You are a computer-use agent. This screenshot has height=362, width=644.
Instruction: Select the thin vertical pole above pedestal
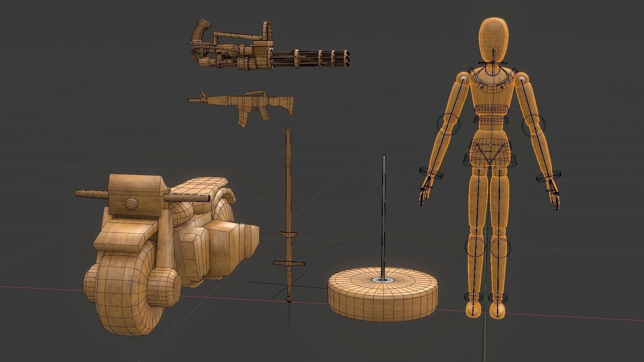coord(384,217)
